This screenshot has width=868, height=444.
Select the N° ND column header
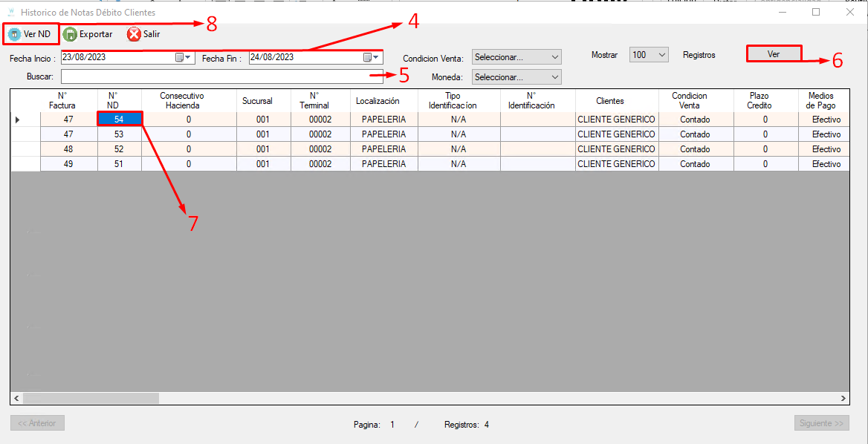click(x=120, y=100)
